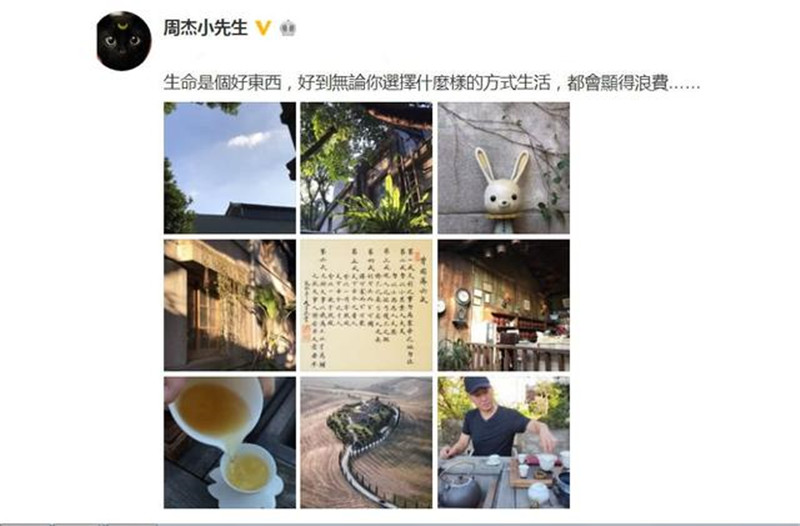Click the red seal on calligraphy image

pyautogui.click(x=306, y=334)
